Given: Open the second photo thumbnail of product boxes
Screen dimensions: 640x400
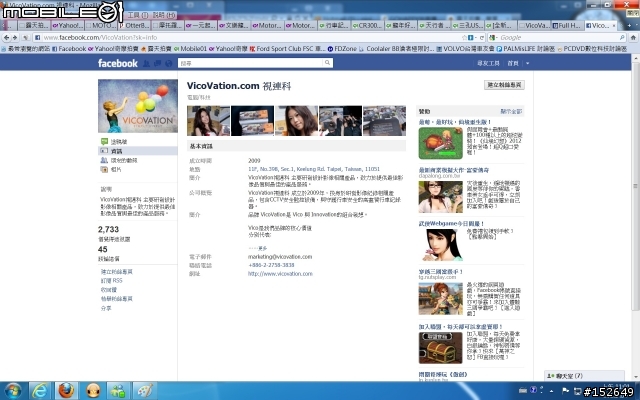Looking at the screenshot, I should click(x=252, y=121).
